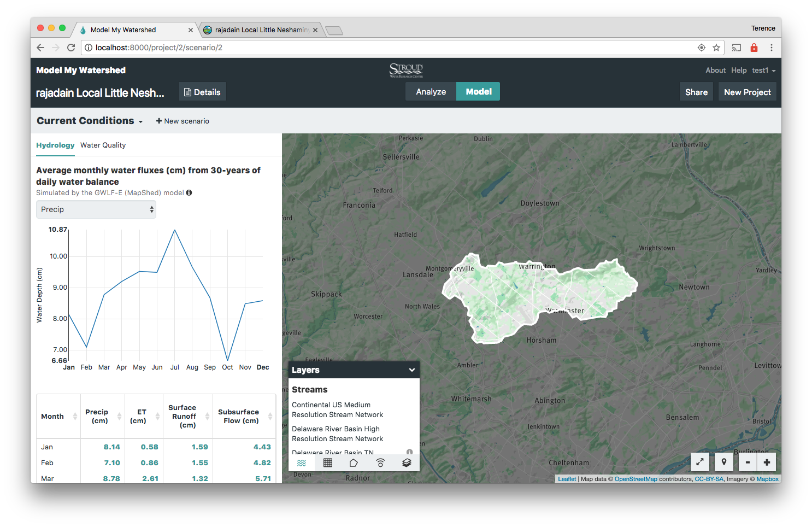Click the Details button
This screenshot has width=812, height=527.
202,92
